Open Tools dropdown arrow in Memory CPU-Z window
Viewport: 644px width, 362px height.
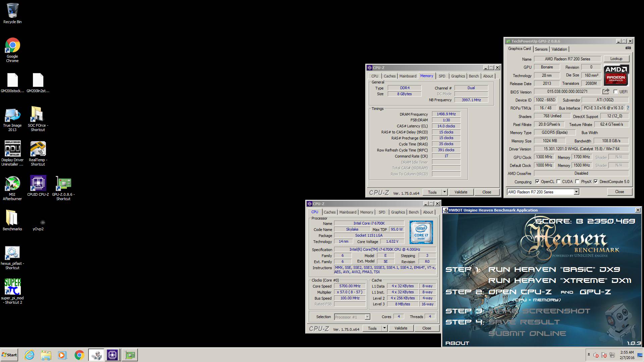444,192
